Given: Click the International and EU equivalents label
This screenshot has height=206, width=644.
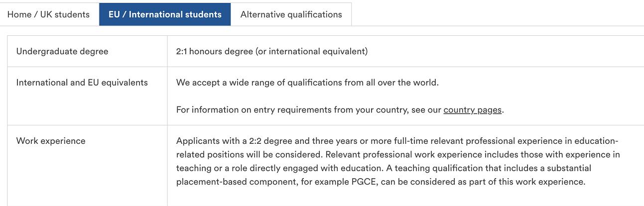Looking at the screenshot, I should (82, 83).
